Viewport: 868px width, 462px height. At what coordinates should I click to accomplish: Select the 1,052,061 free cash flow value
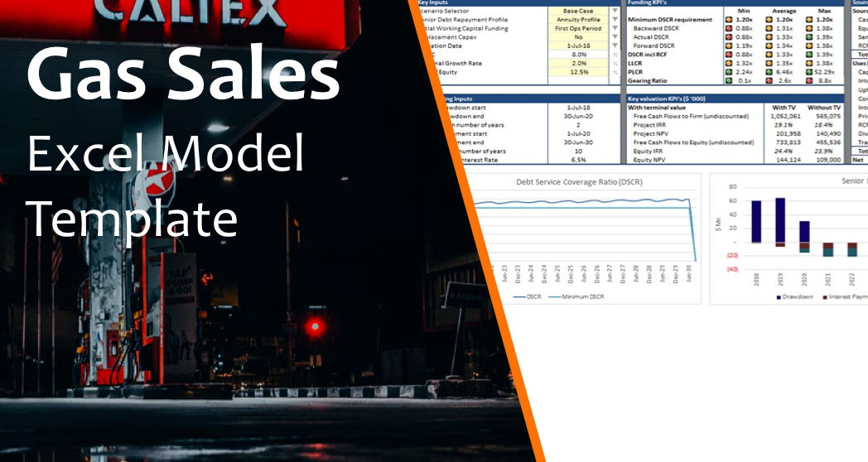(785, 117)
